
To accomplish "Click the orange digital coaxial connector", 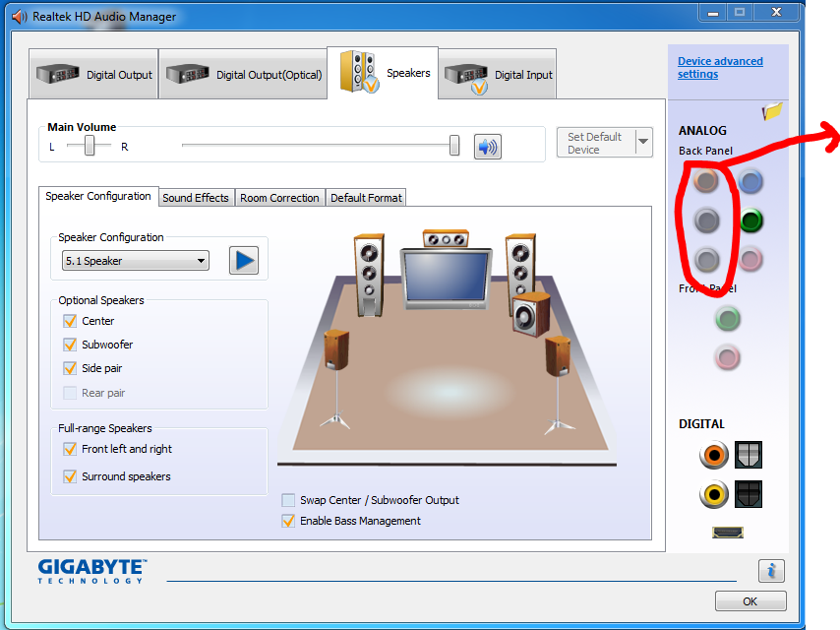I will (714, 455).
